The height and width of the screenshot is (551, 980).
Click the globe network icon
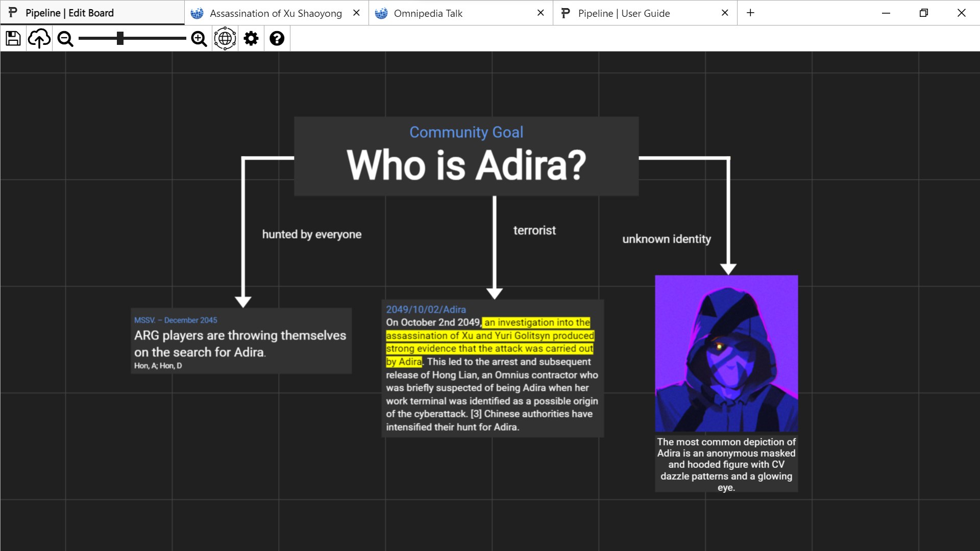tap(225, 38)
